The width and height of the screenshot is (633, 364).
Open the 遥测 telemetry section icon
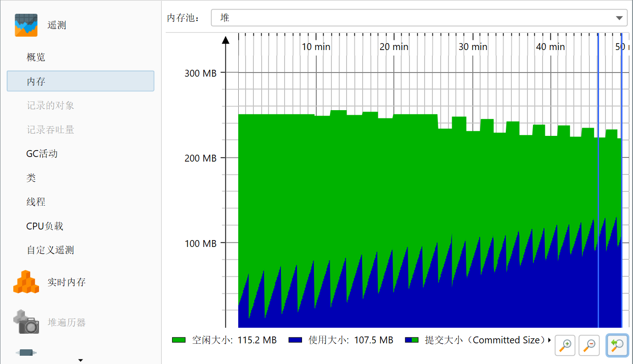point(26,25)
